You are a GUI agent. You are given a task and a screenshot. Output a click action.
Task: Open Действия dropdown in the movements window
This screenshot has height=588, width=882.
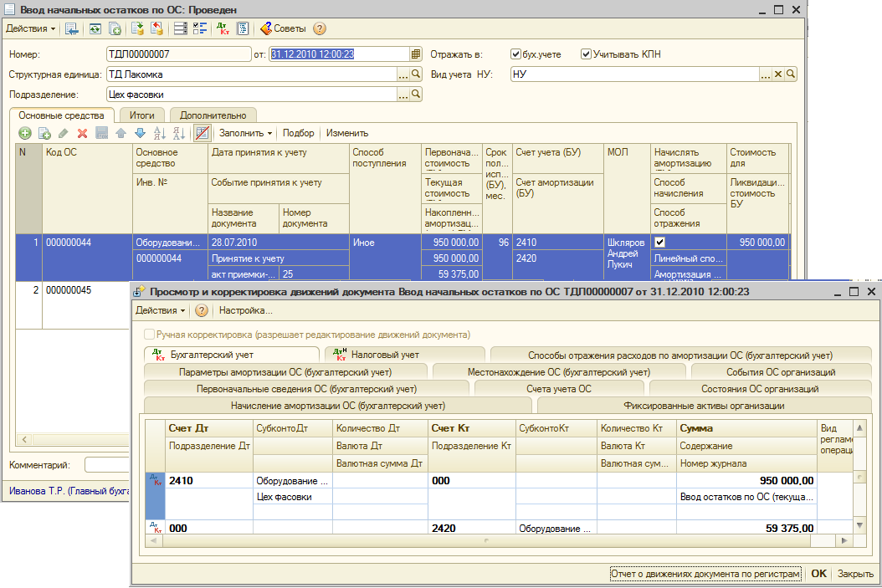pyautogui.click(x=161, y=310)
